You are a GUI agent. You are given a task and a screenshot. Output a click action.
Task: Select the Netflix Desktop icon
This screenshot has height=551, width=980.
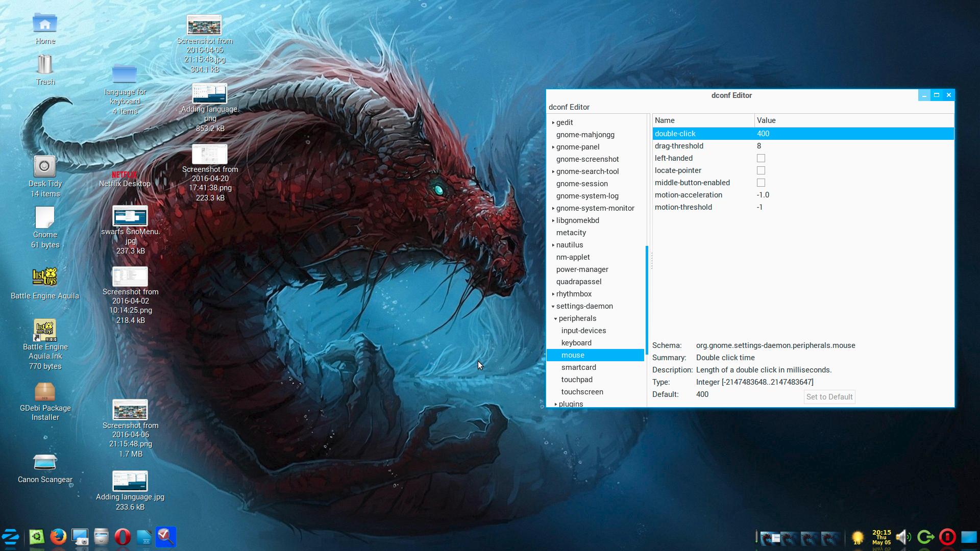coord(125,179)
